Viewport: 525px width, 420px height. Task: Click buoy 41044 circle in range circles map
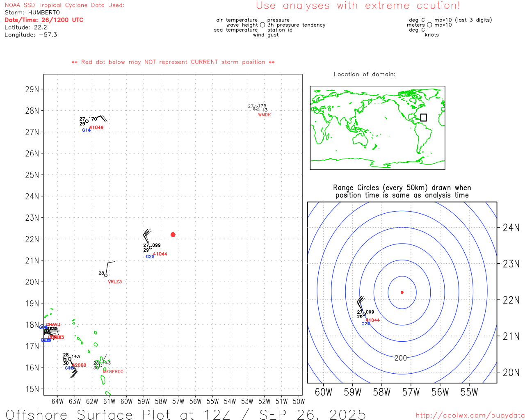(x=364, y=314)
